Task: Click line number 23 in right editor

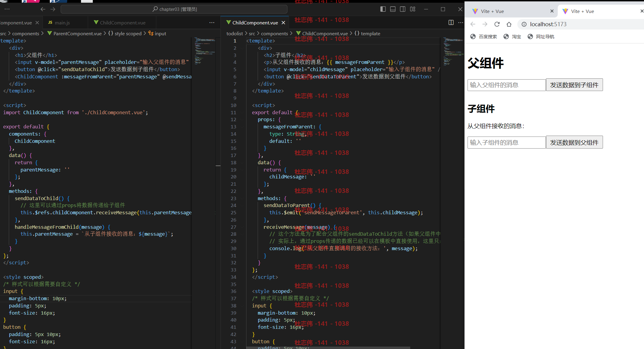Action: coord(233,198)
